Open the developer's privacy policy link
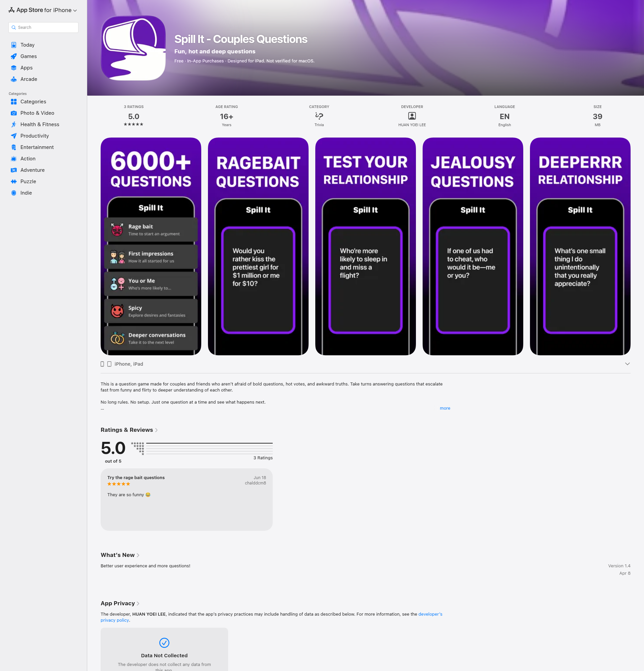This screenshot has width=644, height=671. point(430,614)
